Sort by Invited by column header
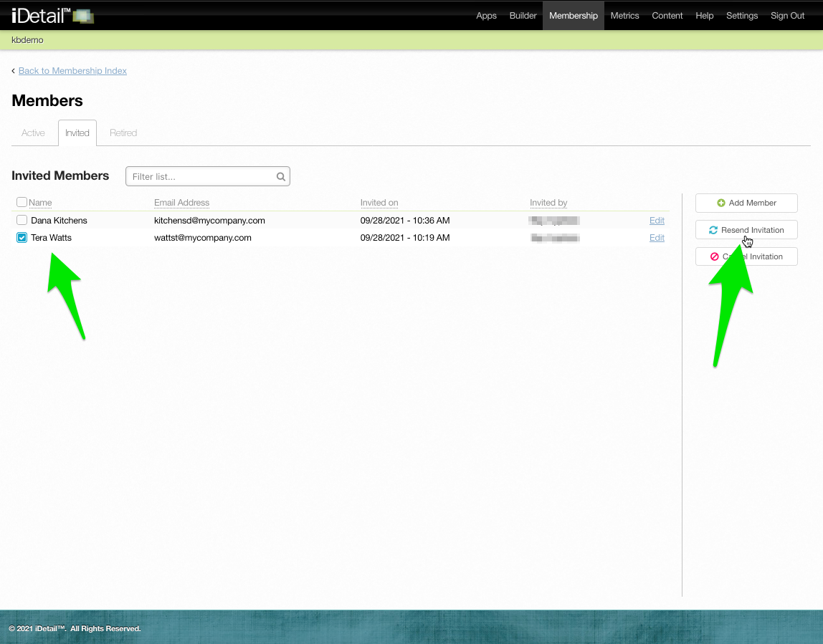Screen dimensions: 823x644 [548, 203]
